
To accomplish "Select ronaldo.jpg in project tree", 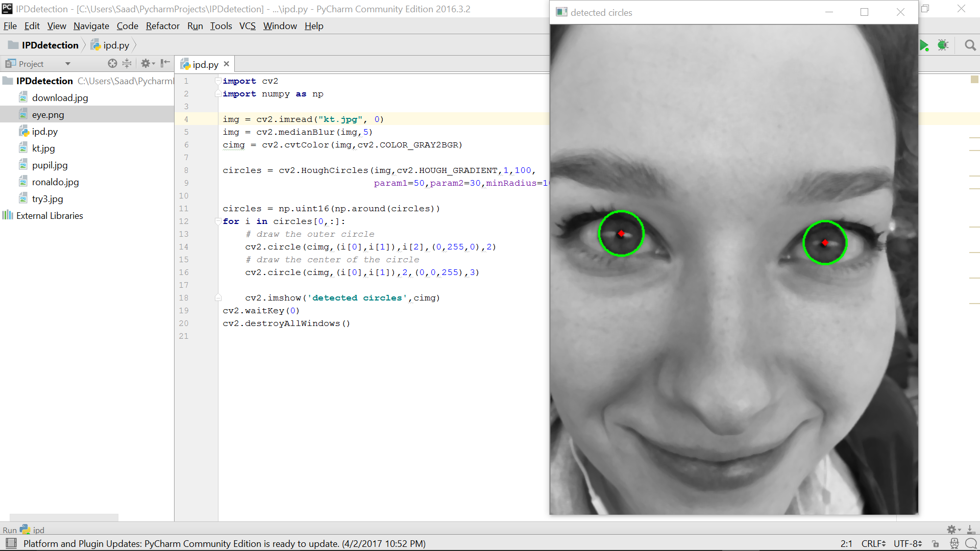I will [x=55, y=182].
